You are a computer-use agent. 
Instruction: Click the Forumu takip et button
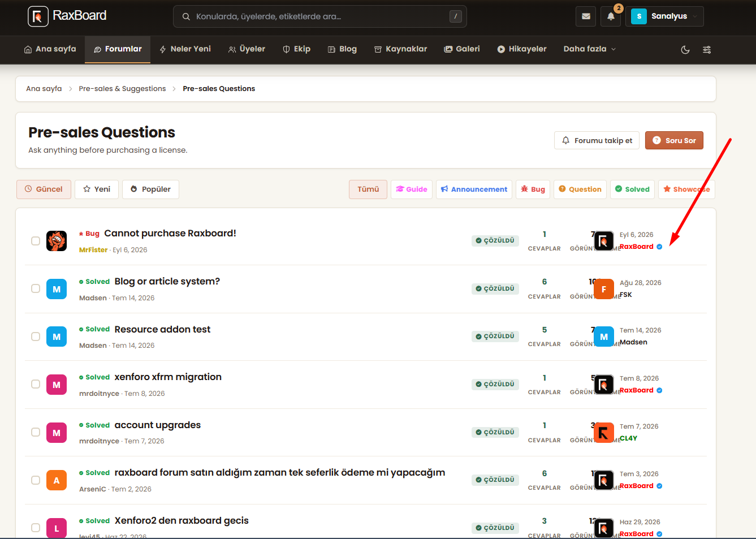597,140
